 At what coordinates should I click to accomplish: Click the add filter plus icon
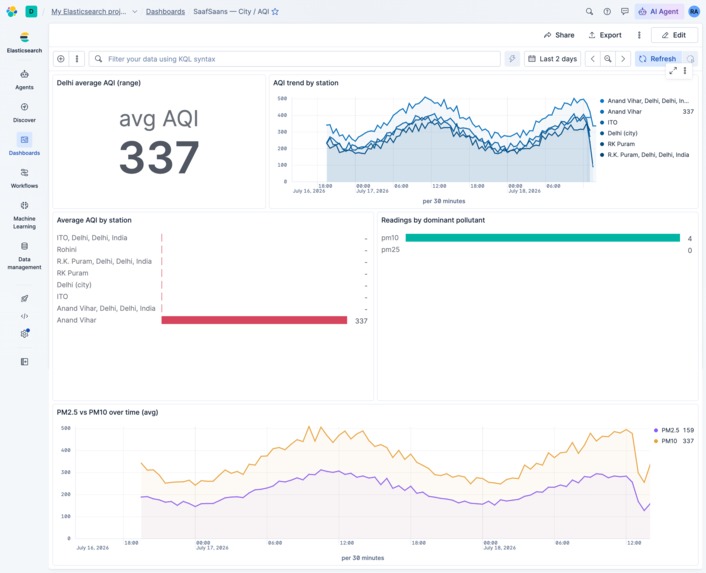(x=61, y=59)
